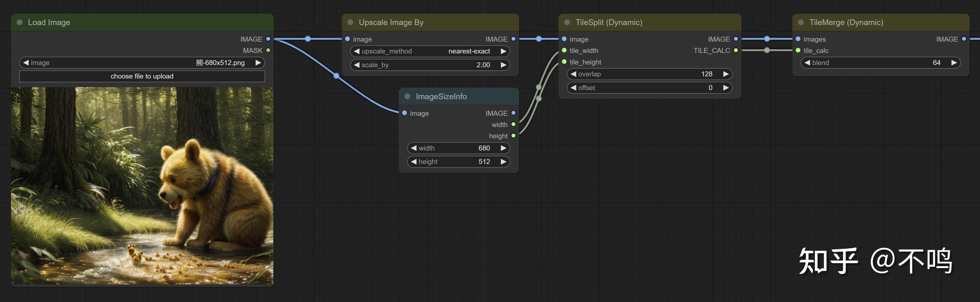Click the TileSplit TILE_CALC output socket

point(736,50)
